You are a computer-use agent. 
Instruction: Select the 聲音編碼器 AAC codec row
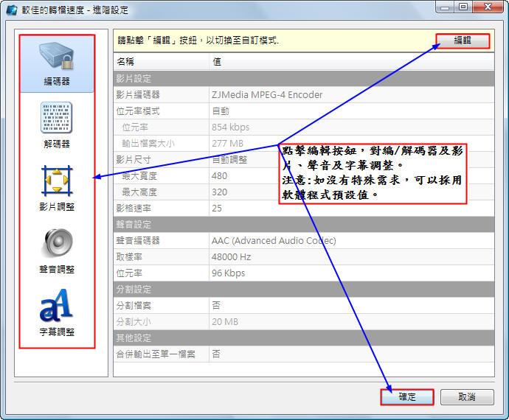pos(273,240)
